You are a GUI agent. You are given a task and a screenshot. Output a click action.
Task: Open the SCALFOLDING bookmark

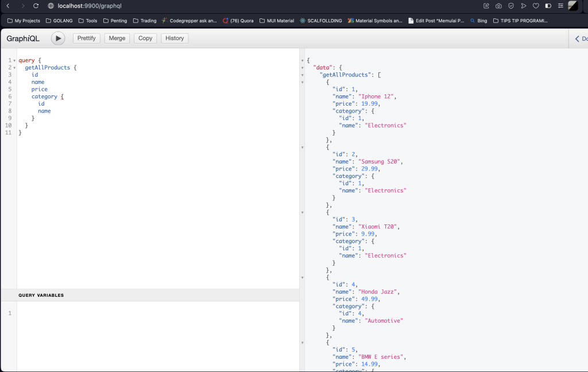tap(321, 21)
